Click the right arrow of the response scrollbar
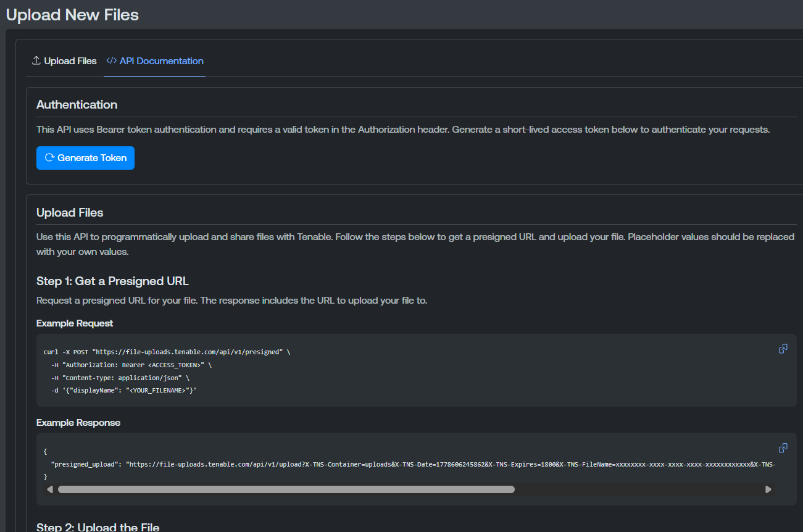 coord(768,489)
